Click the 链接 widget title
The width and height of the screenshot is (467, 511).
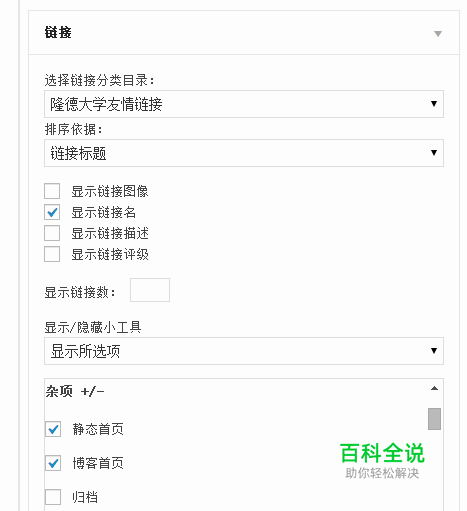click(x=58, y=33)
